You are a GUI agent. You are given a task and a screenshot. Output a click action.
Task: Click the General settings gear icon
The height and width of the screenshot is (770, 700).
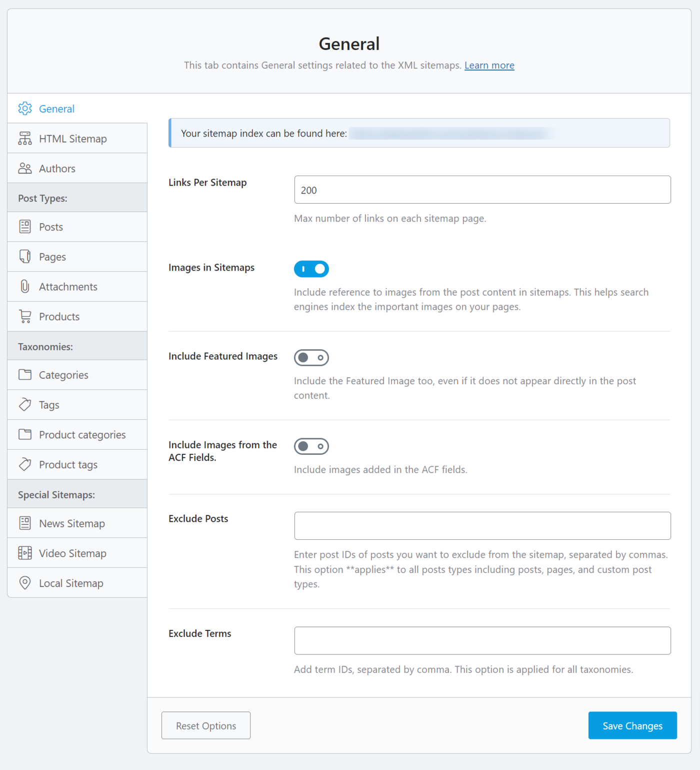[24, 109]
